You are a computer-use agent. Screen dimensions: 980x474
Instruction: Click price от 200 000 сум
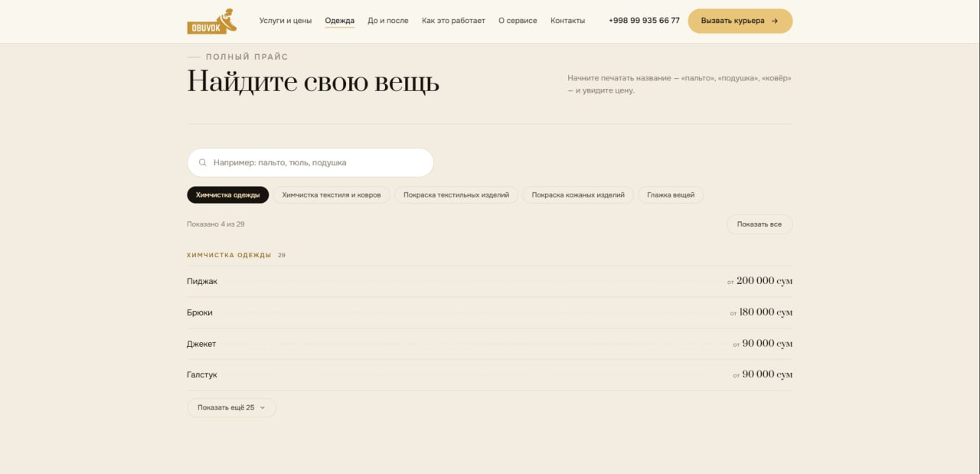click(x=759, y=281)
